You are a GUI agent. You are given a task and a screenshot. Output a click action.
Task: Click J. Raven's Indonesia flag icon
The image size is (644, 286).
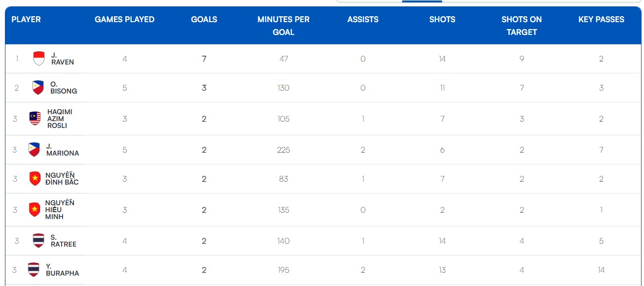[39, 59]
